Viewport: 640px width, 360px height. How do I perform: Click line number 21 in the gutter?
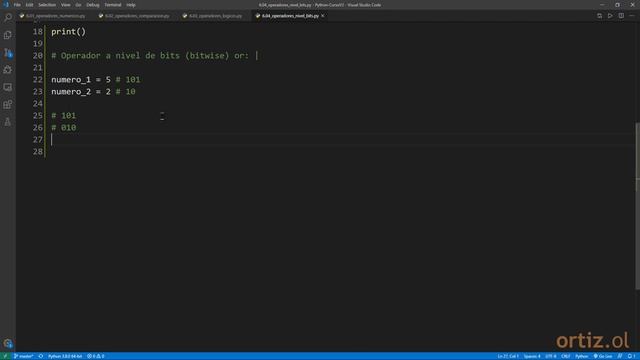pos(38,68)
